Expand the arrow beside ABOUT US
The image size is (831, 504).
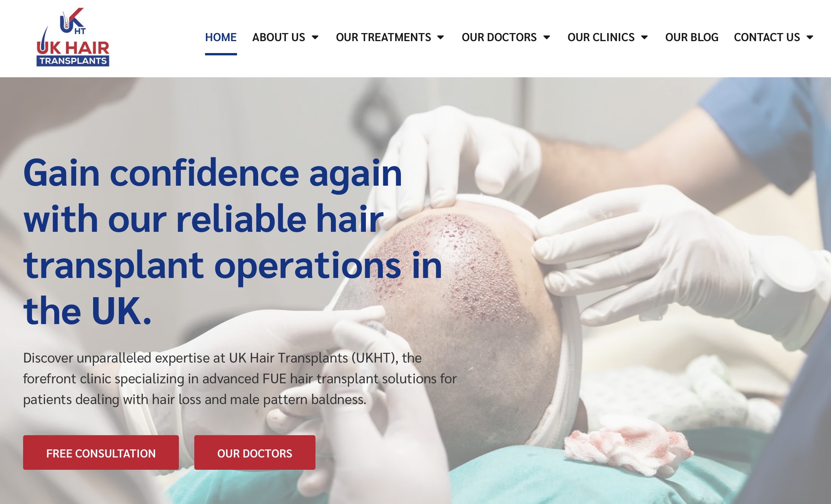click(315, 37)
